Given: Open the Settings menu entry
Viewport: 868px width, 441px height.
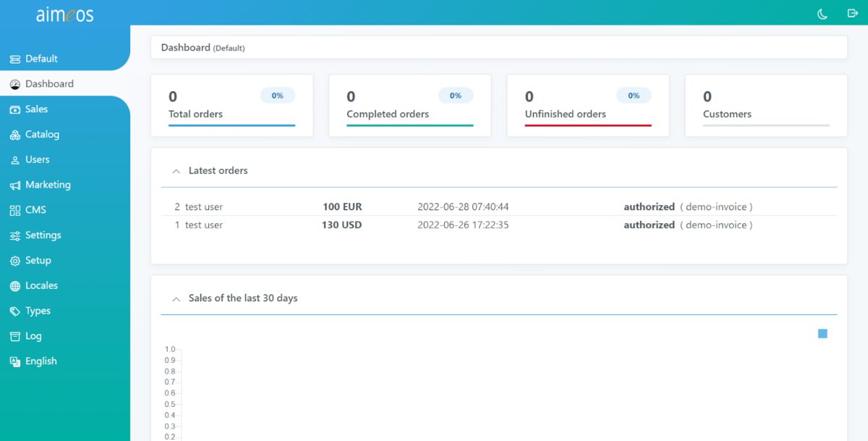Looking at the screenshot, I should [x=65, y=235].
